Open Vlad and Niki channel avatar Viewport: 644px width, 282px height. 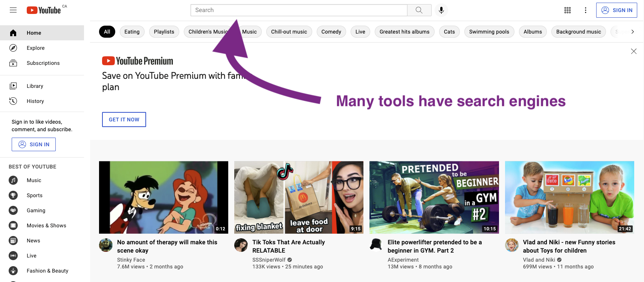click(512, 245)
